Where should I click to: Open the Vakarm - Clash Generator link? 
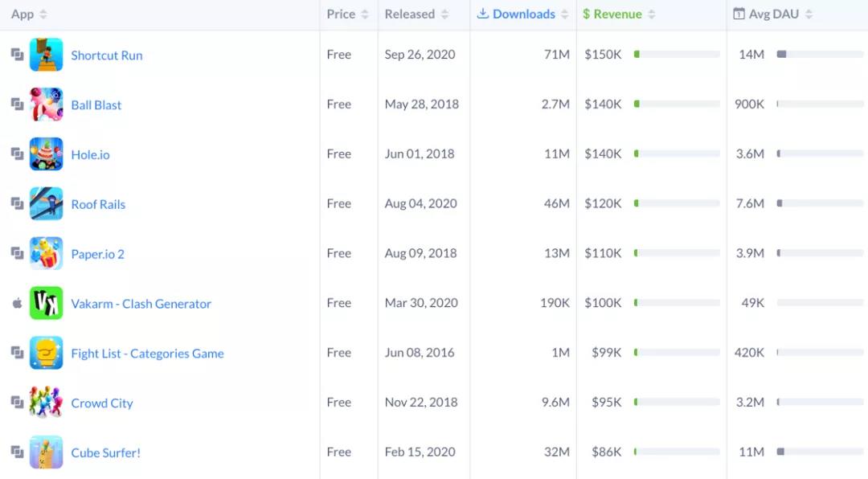[x=141, y=304]
